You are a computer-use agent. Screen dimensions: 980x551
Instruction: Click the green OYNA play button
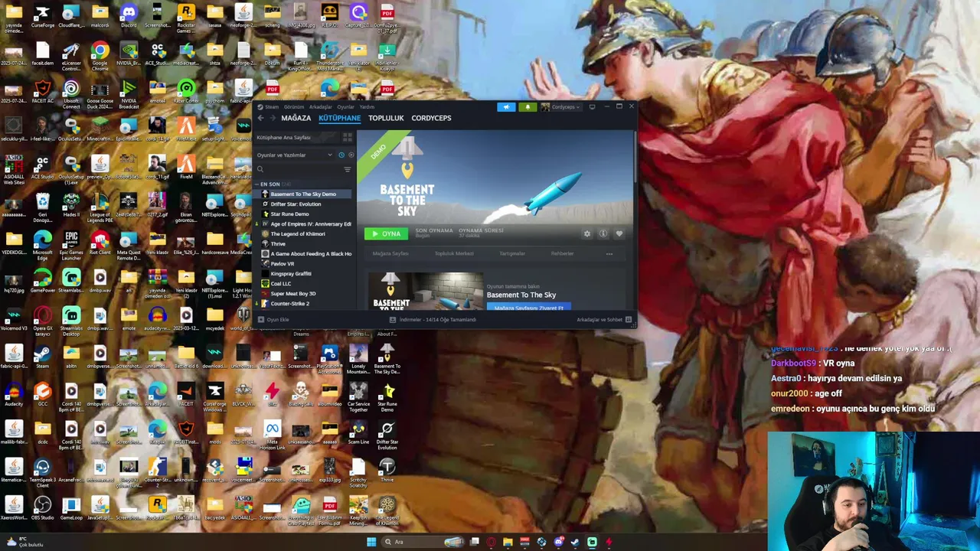[x=386, y=233]
